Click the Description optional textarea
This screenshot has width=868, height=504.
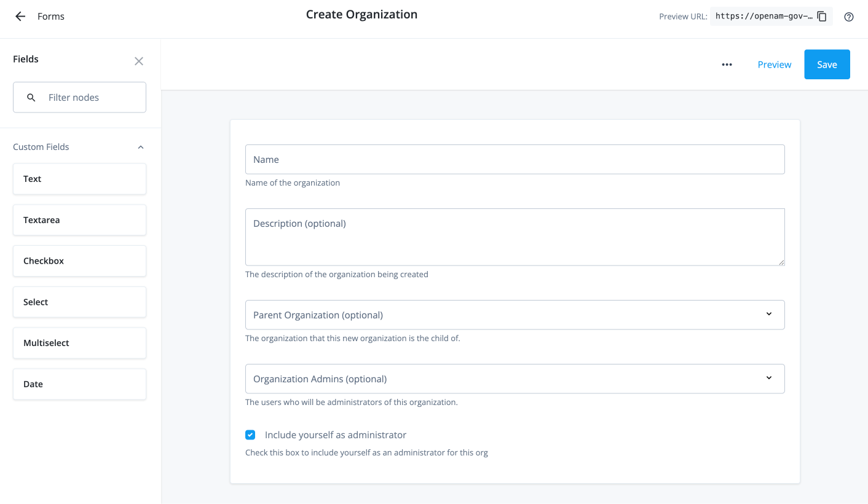515,237
